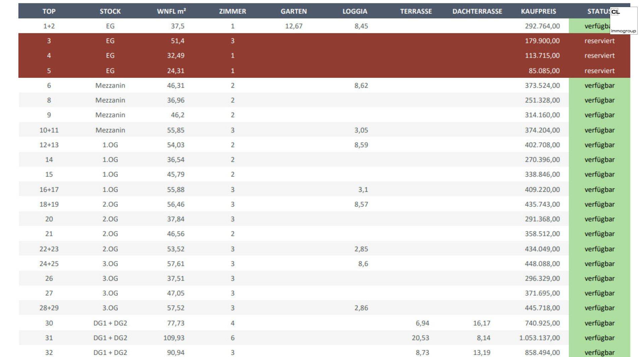Select price 292.764,00 of Top 1+2
This screenshot has height=357, width=644.
pos(542,26)
